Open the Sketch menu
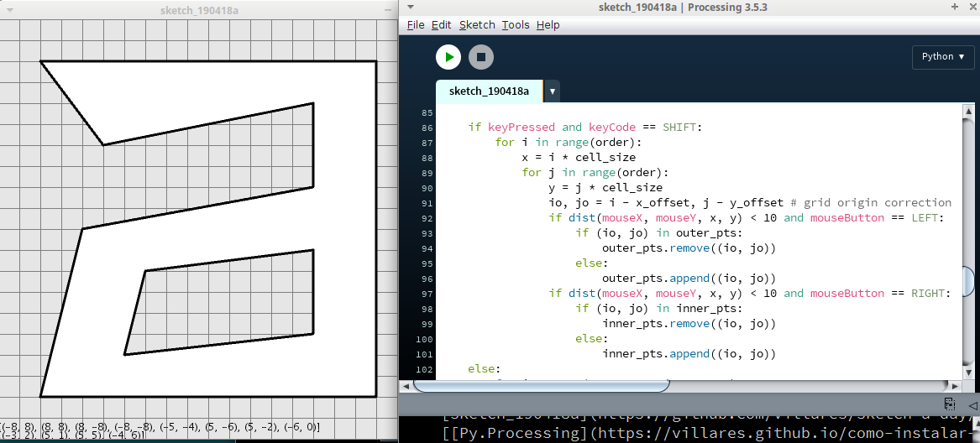The width and height of the screenshot is (980, 443). coord(476,25)
